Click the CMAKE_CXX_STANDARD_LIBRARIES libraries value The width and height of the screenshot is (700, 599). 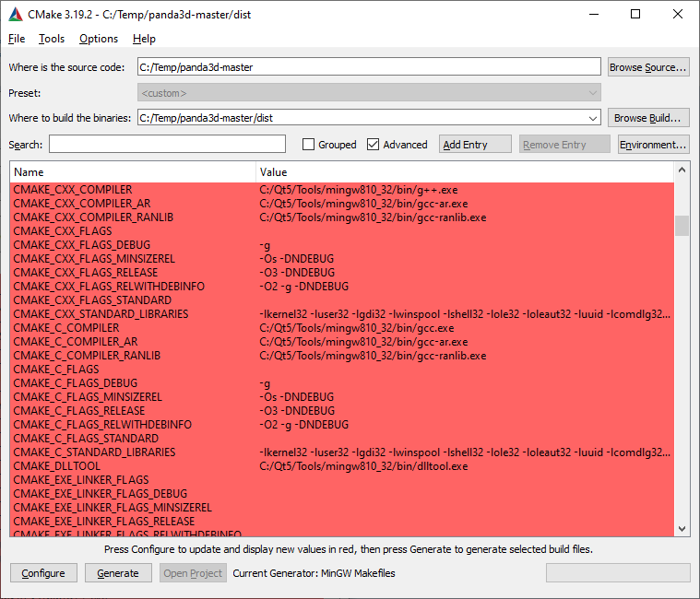465,314
